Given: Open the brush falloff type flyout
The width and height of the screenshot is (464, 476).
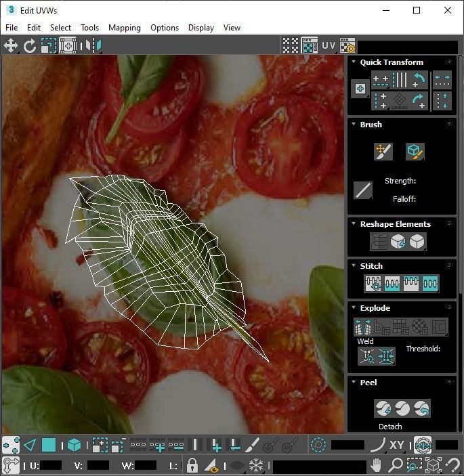Looking at the screenshot, I should pyautogui.click(x=363, y=190).
